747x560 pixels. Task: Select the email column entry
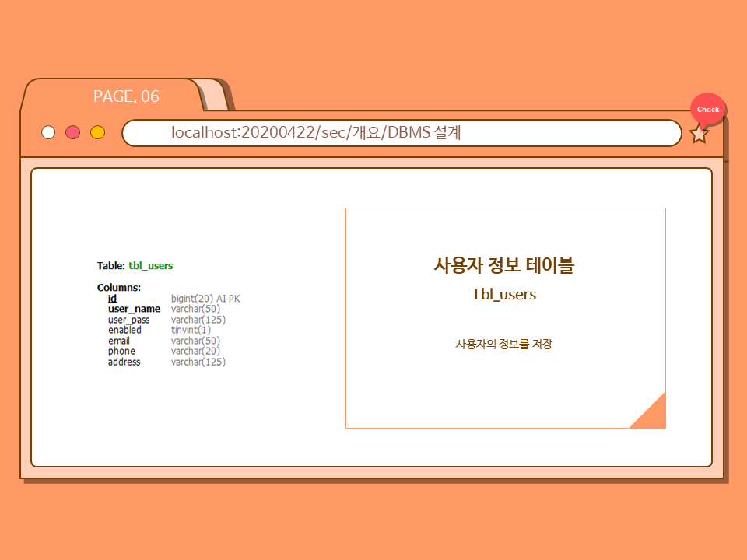pyautogui.click(x=119, y=341)
